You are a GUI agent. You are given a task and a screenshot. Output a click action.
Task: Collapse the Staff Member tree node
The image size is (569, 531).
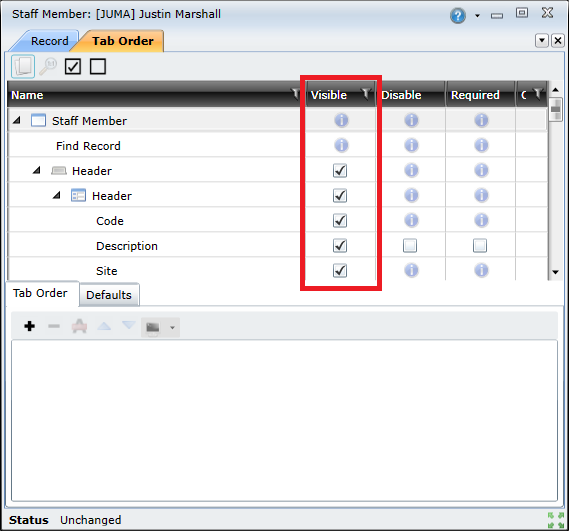(x=16, y=120)
